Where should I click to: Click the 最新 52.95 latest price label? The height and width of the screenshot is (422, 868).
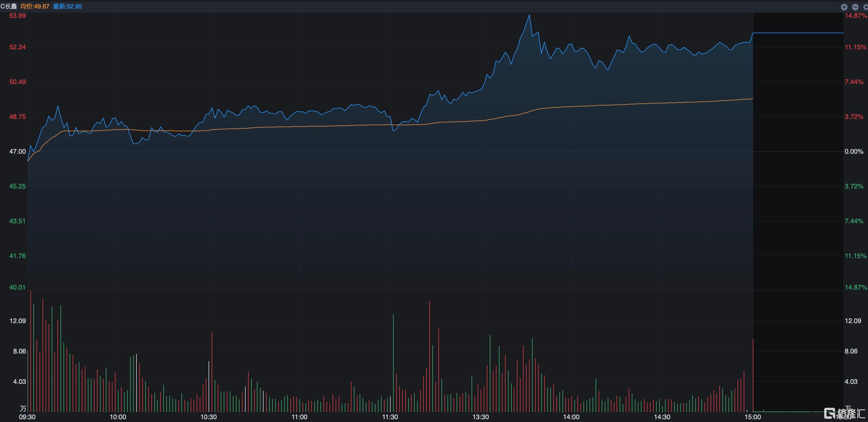point(67,6)
